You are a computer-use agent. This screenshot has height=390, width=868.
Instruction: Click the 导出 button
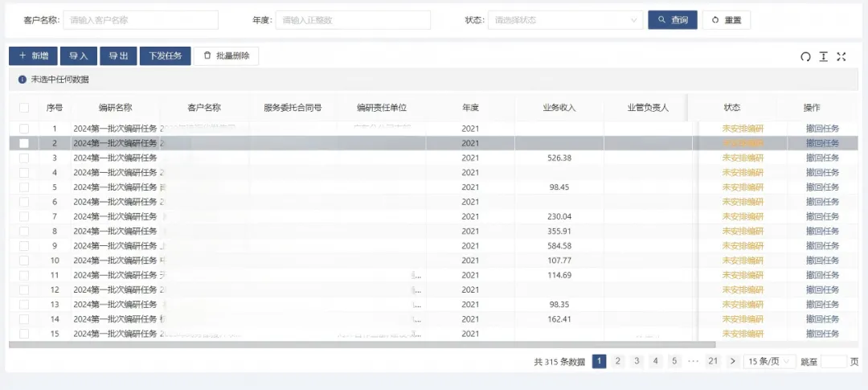[118, 56]
